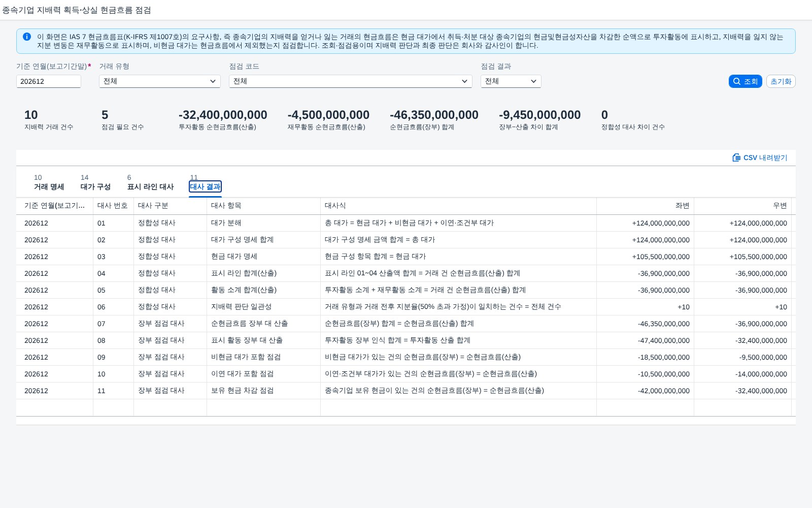Click the -4,500,000,000 재무활동 KPI figure
This screenshot has width=812, height=508.
pos(328,115)
